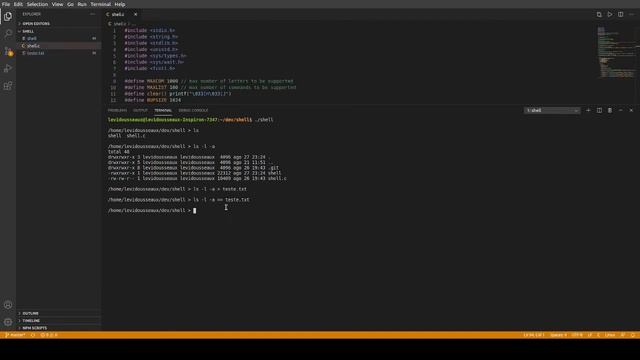This screenshot has width=640, height=360.
Task: Click the code minimap preview
Action: [616, 52]
